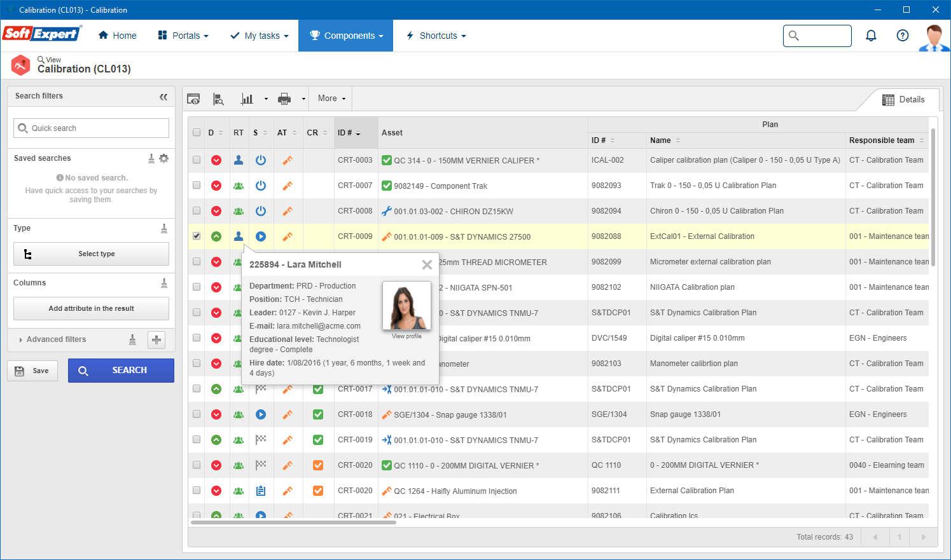The height and width of the screenshot is (560, 951).
Task: Open the print dropdown arrow
Action: click(x=303, y=99)
